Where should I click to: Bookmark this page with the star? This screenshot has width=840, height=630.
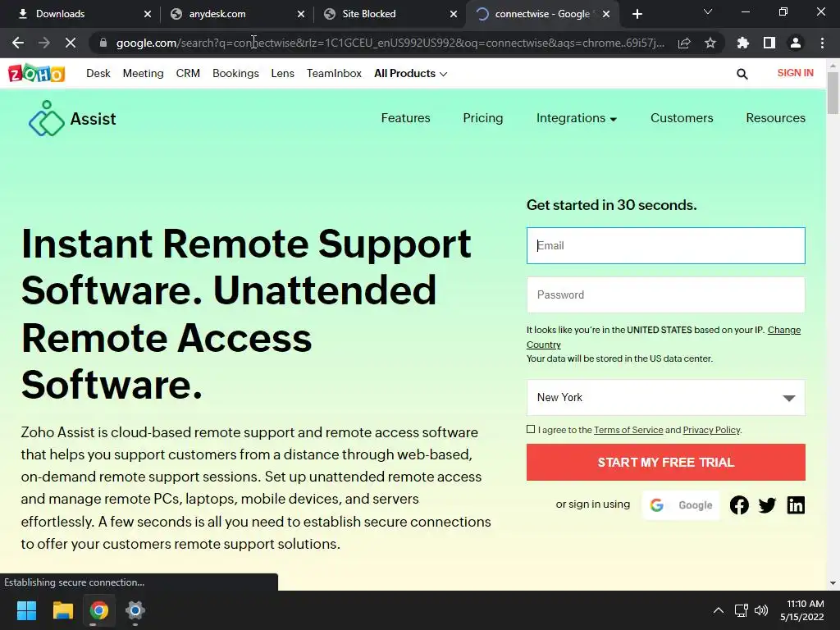pos(710,43)
